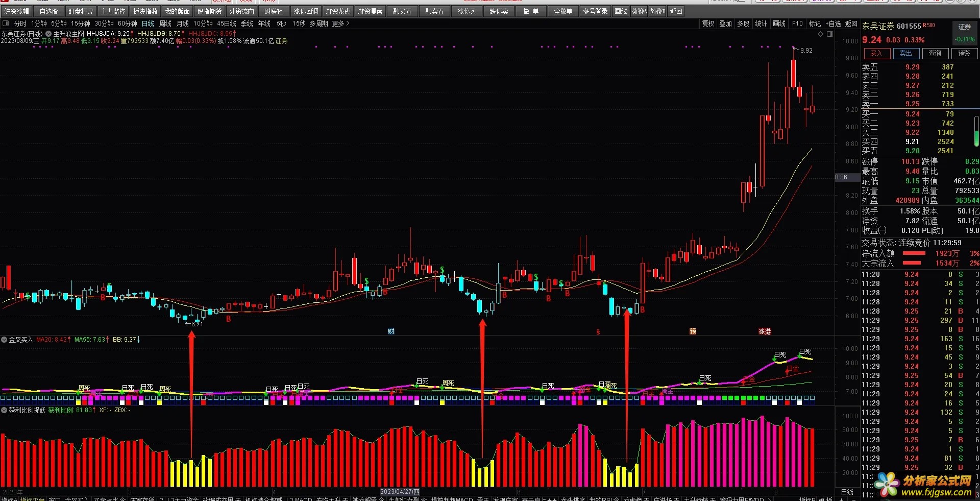The image size is (980, 501).
Task: Select the 60分钟 period
Action: tap(128, 23)
